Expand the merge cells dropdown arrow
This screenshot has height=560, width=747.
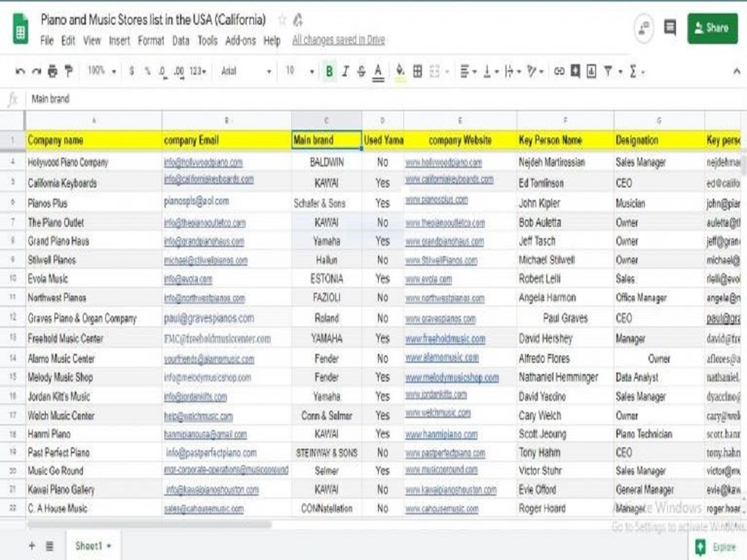coord(447,72)
